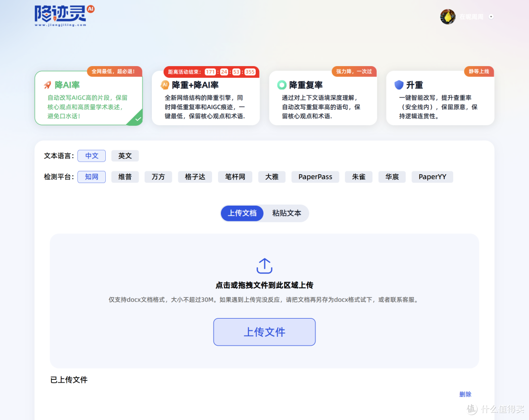529x420 pixels.
Task: Choose 中文 as text language
Action: 92,156
